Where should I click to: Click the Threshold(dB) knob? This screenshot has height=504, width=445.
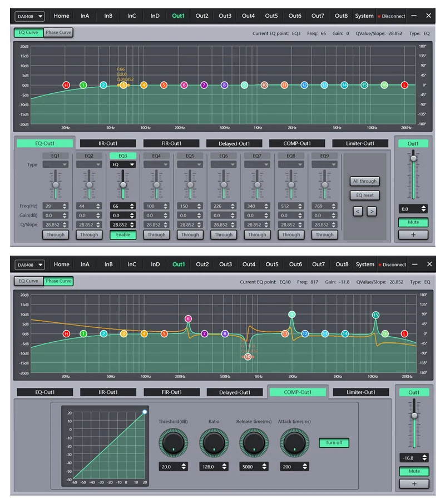174,443
